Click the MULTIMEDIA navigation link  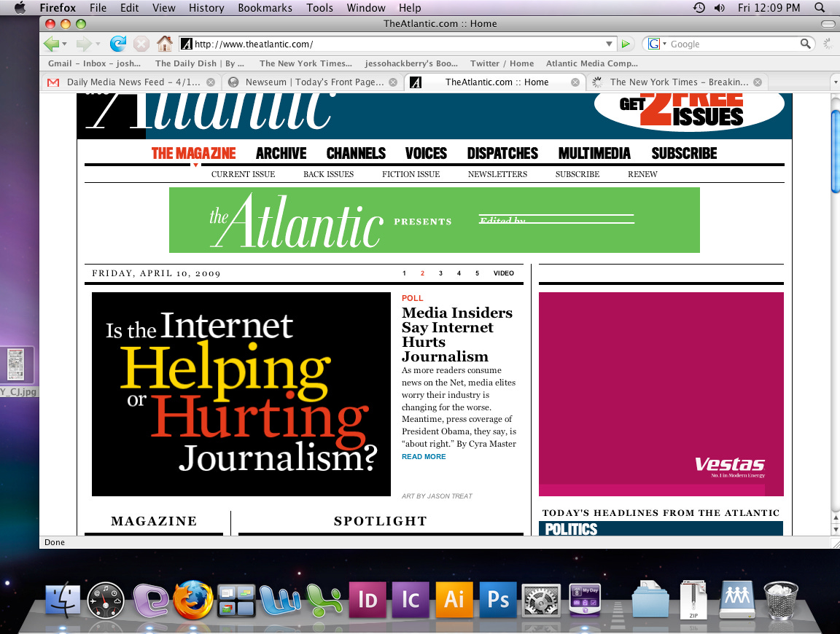594,154
